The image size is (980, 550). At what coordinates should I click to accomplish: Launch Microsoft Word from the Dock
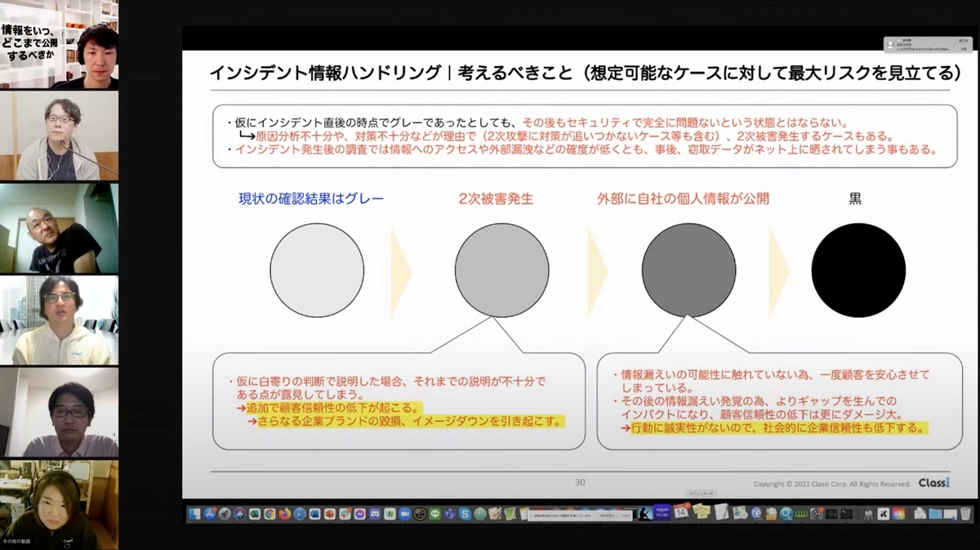point(314,514)
